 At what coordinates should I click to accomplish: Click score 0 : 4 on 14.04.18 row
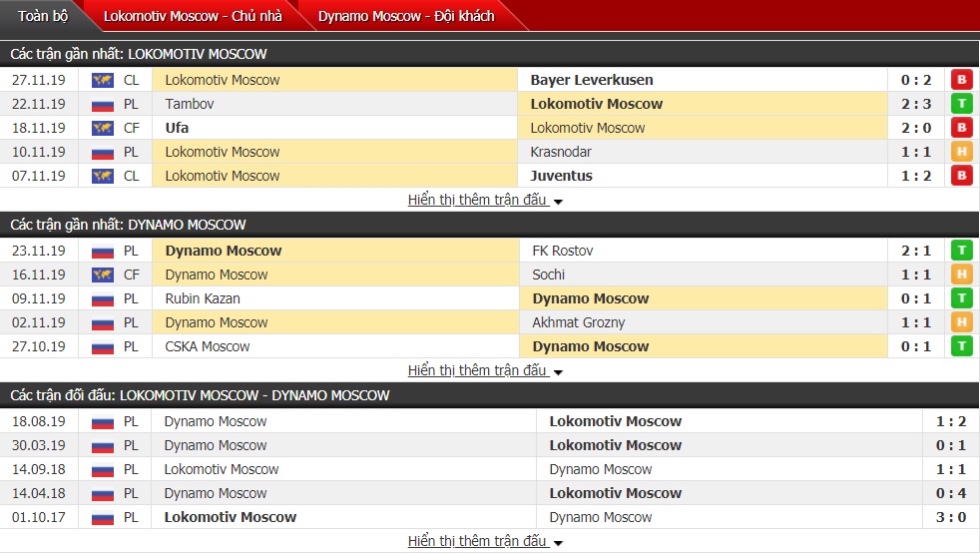tap(951, 493)
